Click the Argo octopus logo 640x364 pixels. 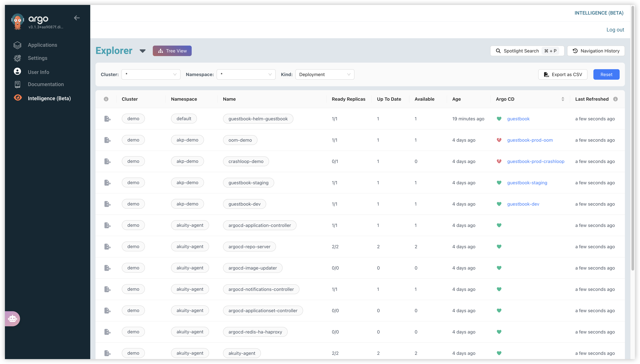[x=18, y=21]
